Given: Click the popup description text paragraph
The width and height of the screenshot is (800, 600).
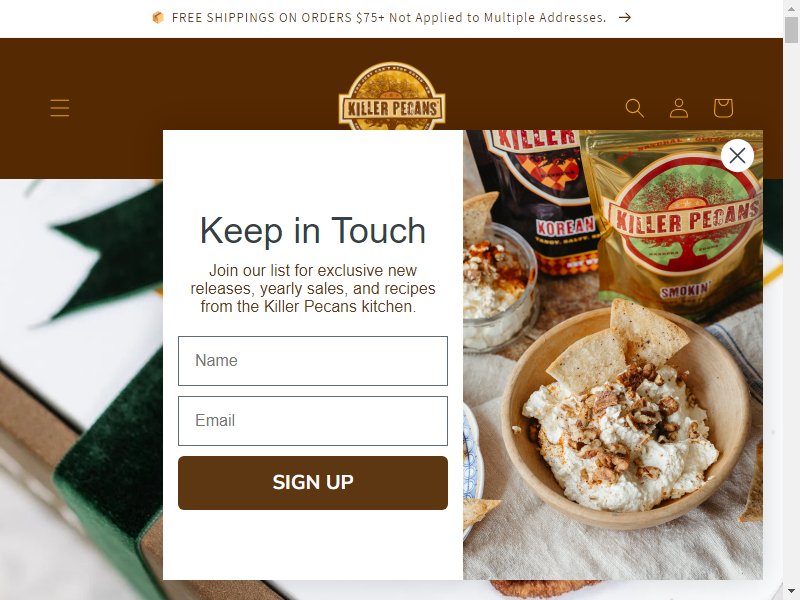Looking at the screenshot, I should pos(313,288).
